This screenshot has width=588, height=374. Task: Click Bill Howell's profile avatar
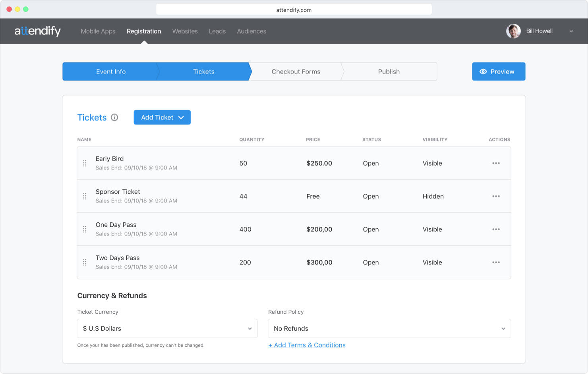513,31
